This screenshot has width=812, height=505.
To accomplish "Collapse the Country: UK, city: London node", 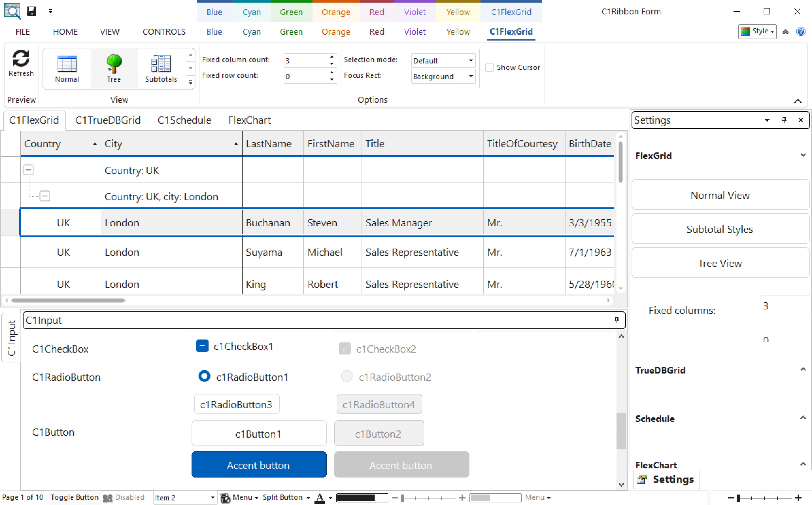I will [45, 196].
